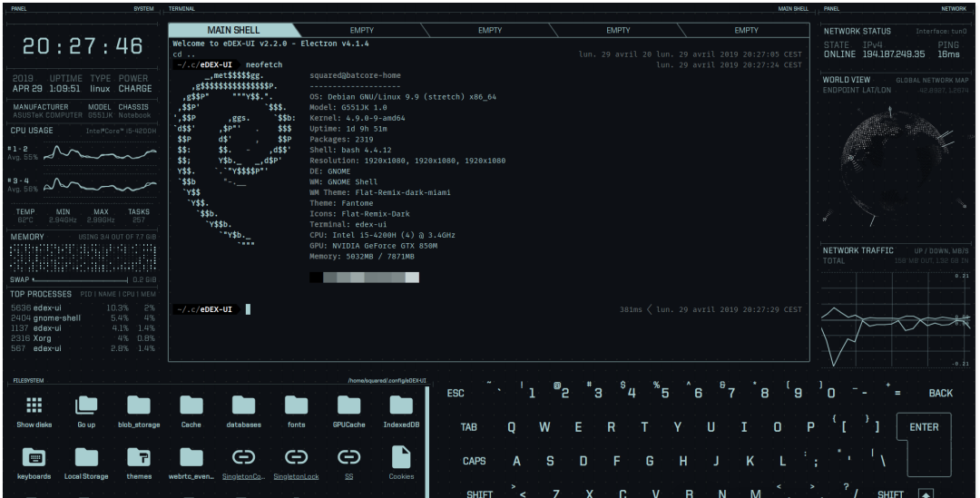Click the neofetch color palette strip

(x=365, y=278)
